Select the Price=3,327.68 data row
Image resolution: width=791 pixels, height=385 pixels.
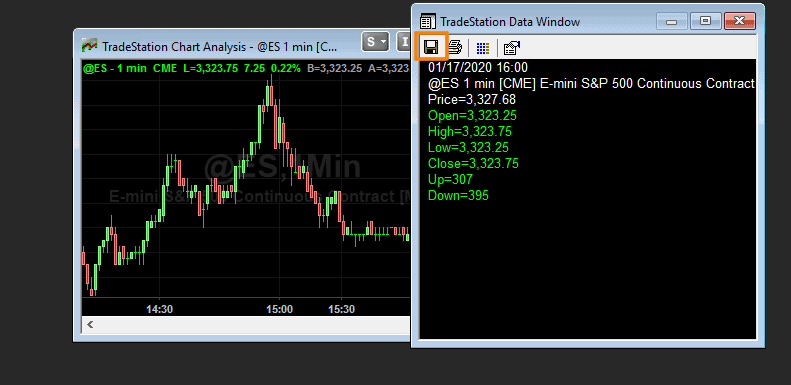coord(472,99)
